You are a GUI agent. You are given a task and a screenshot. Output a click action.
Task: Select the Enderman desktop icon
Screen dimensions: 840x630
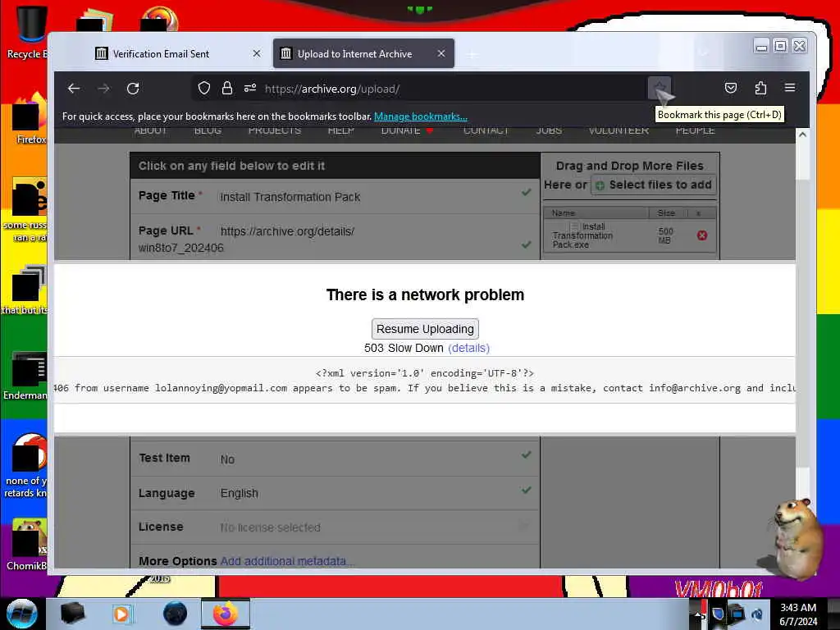(x=25, y=375)
